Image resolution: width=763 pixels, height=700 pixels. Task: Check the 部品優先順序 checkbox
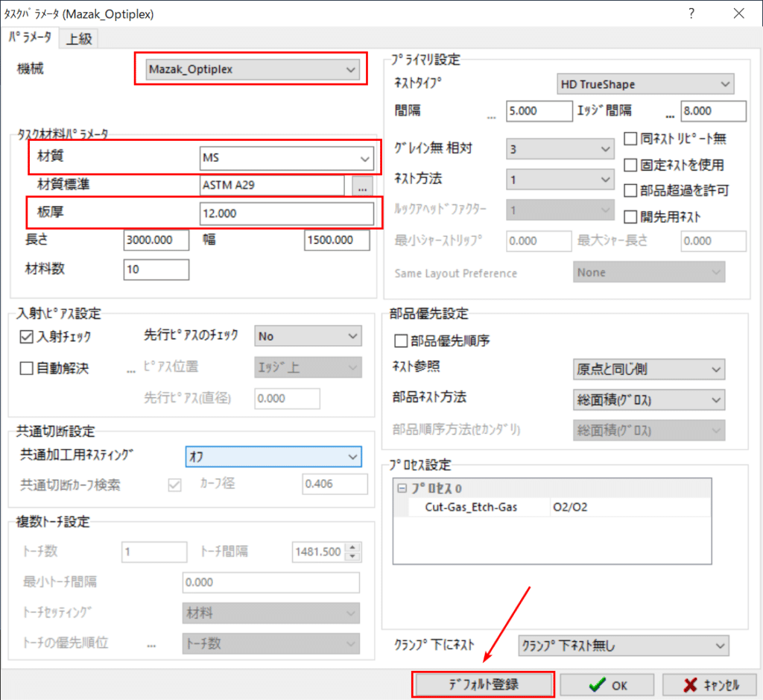[400, 341]
